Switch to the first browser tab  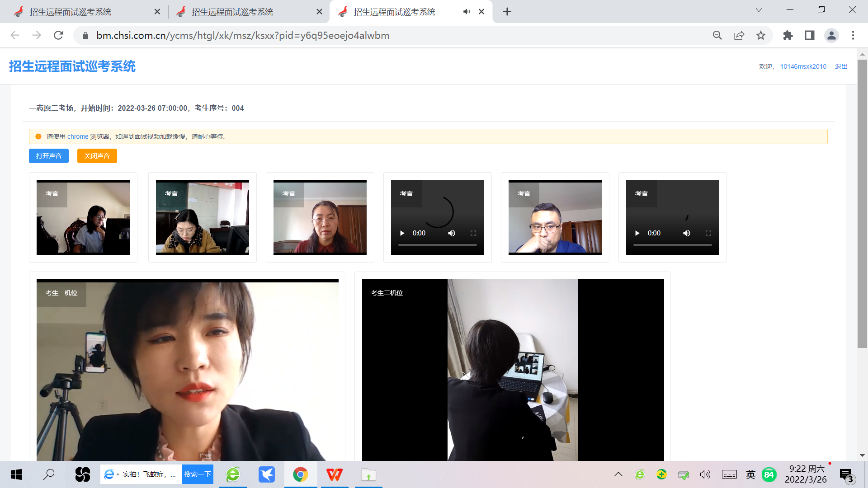point(70,12)
